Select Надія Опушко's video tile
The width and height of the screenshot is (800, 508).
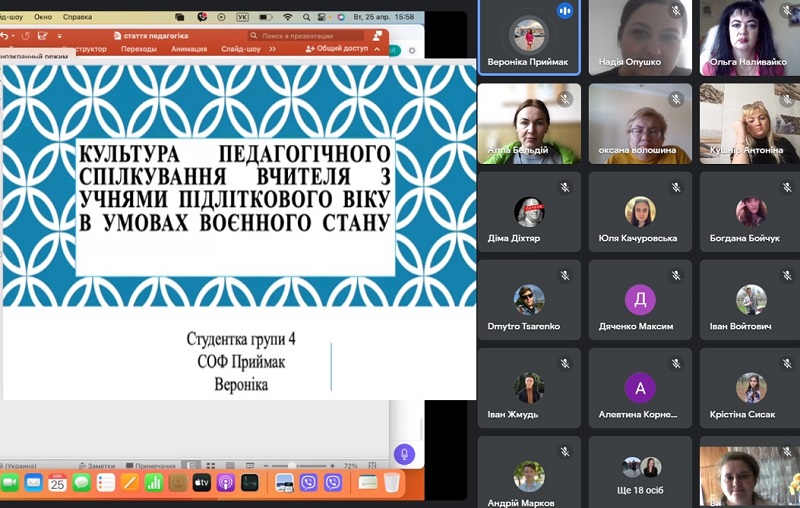tap(640, 38)
